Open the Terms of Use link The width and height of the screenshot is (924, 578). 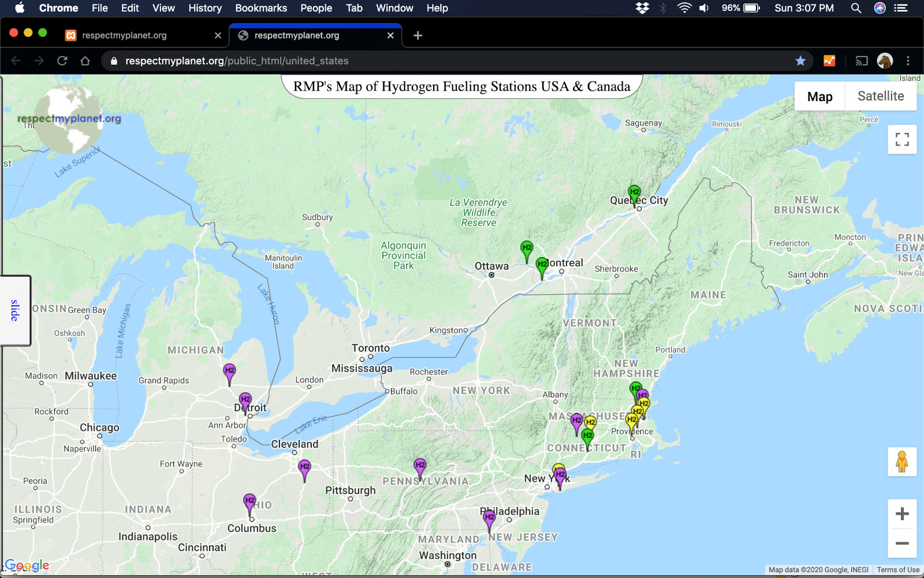click(897, 570)
